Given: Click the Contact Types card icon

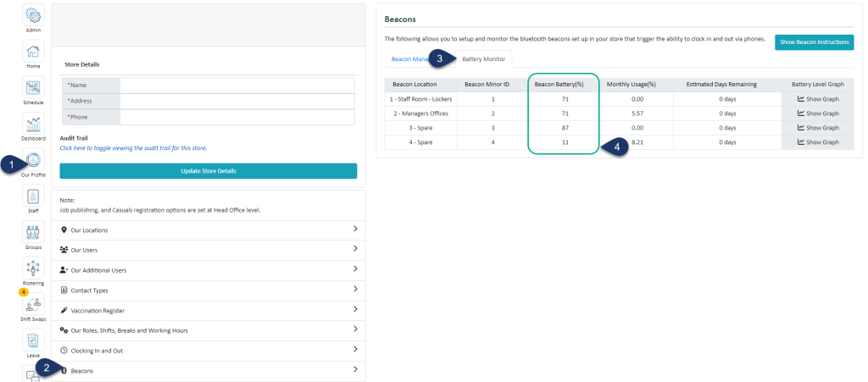Looking at the screenshot, I should click(x=64, y=291).
